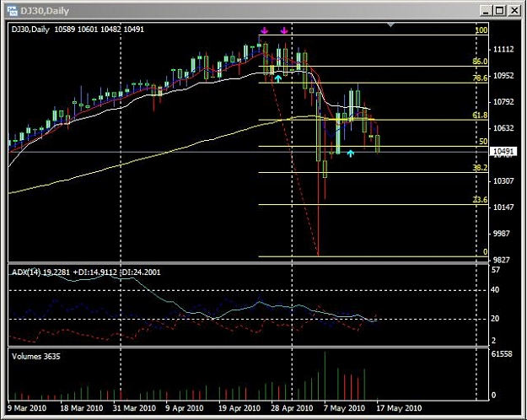Click price scale value 10307
527x420 pixels.
(503, 181)
